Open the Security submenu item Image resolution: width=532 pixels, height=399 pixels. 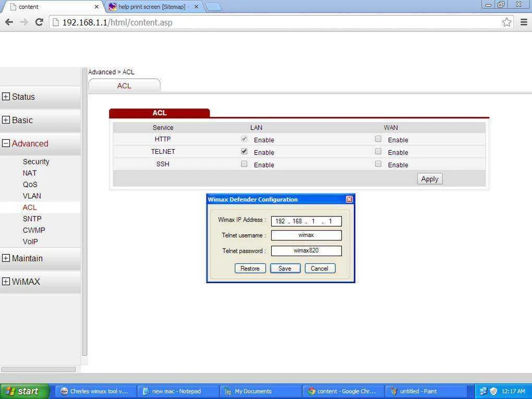click(x=36, y=162)
